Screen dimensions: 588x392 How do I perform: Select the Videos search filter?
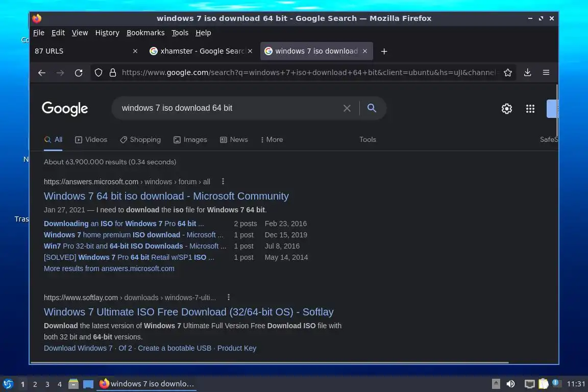pos(91,139)
